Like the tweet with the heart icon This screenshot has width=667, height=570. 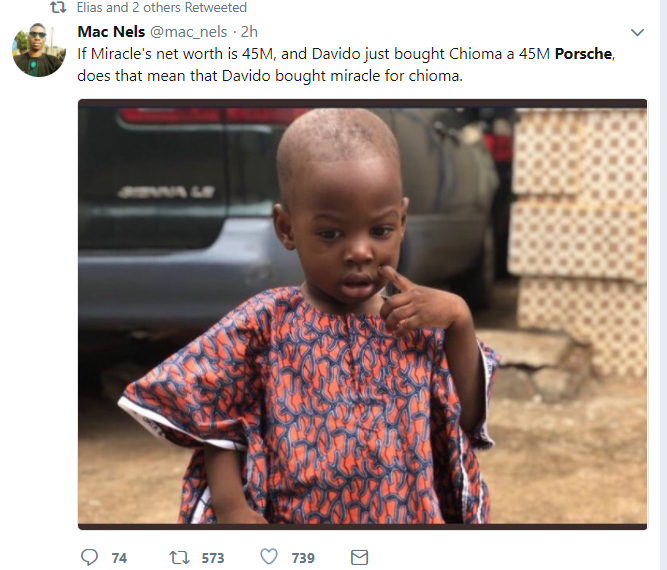tap(268, 557)
